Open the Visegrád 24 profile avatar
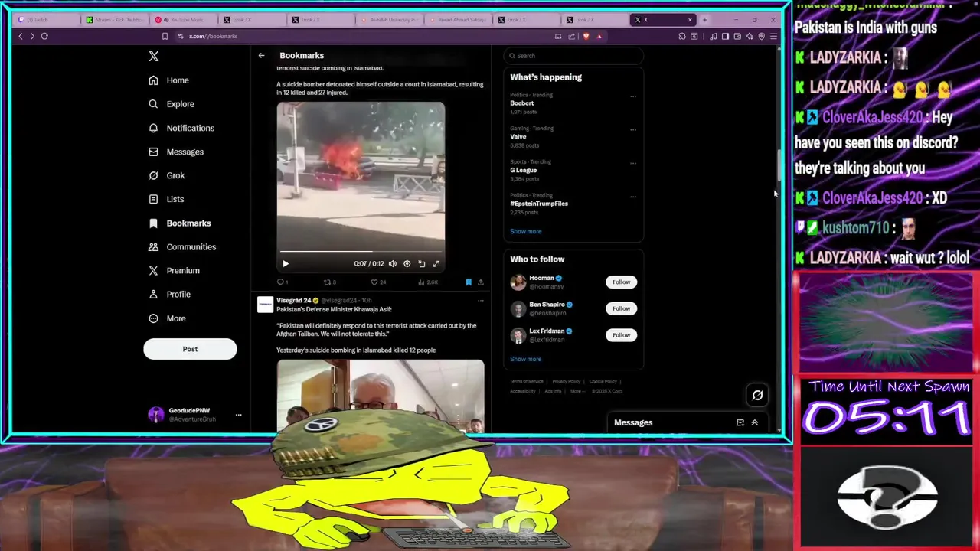 (x=265, y=305)
